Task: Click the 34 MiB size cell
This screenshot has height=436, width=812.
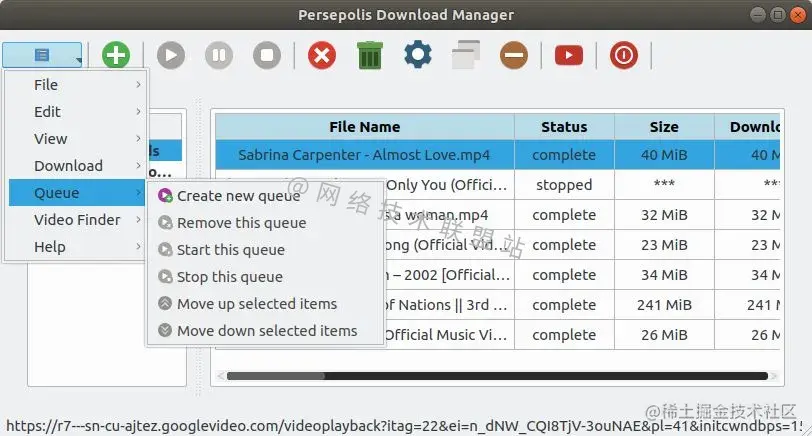Action: 664,275
